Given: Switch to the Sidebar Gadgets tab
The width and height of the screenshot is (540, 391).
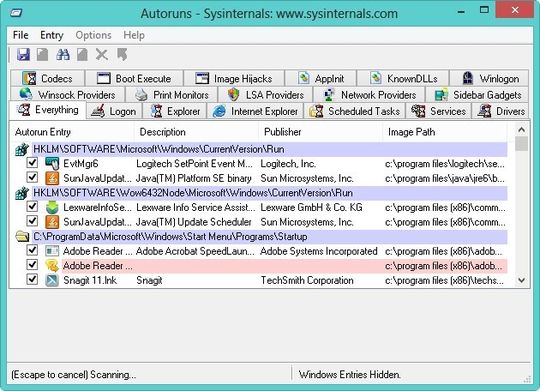Looking at the screenshot, I should [x=477, y=94].
